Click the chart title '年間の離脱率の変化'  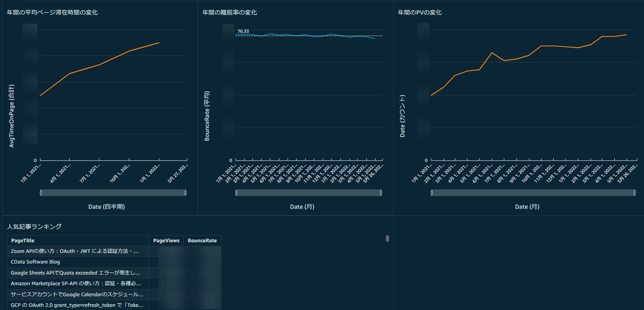click(230, 13)
